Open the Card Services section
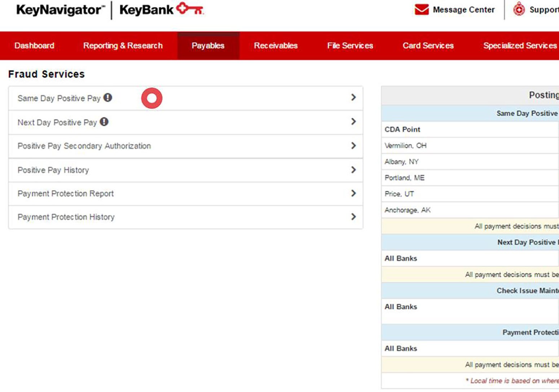 click(x=428, y=45)
